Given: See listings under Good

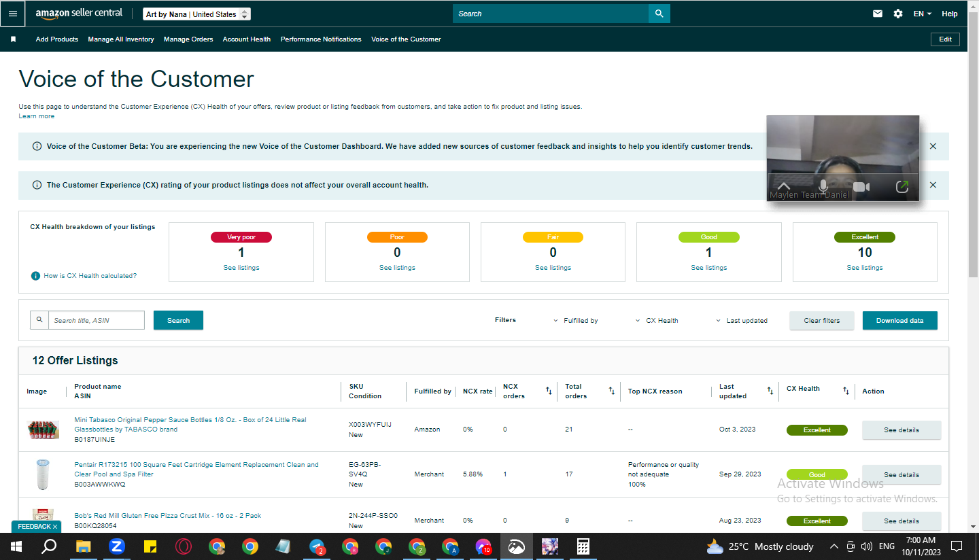Looking at the screenshot, I should 709,268.
